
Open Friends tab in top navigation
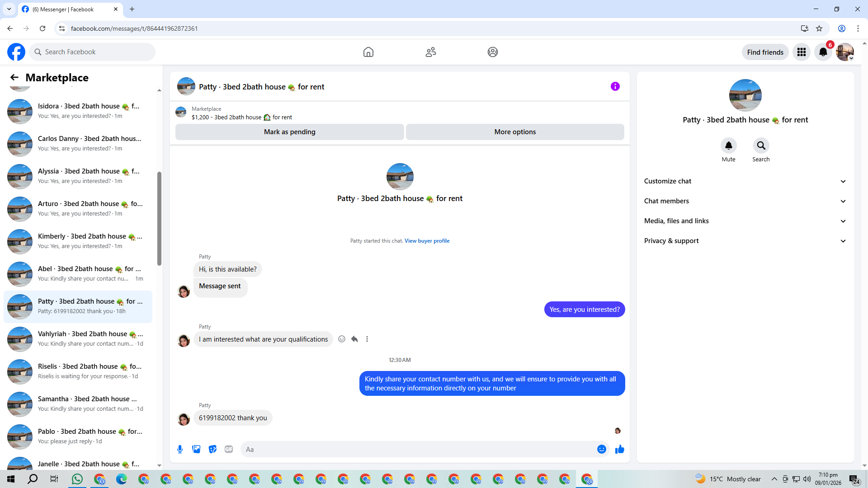point(430,52)
